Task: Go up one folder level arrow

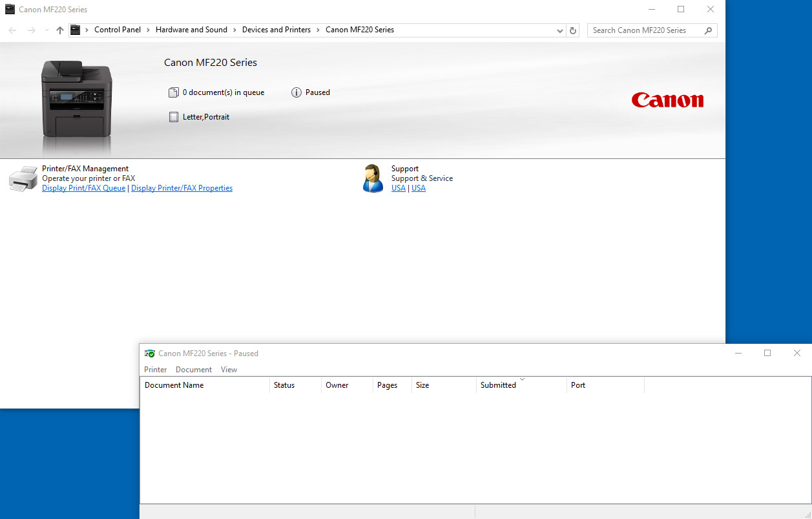Action: point(60,30)
